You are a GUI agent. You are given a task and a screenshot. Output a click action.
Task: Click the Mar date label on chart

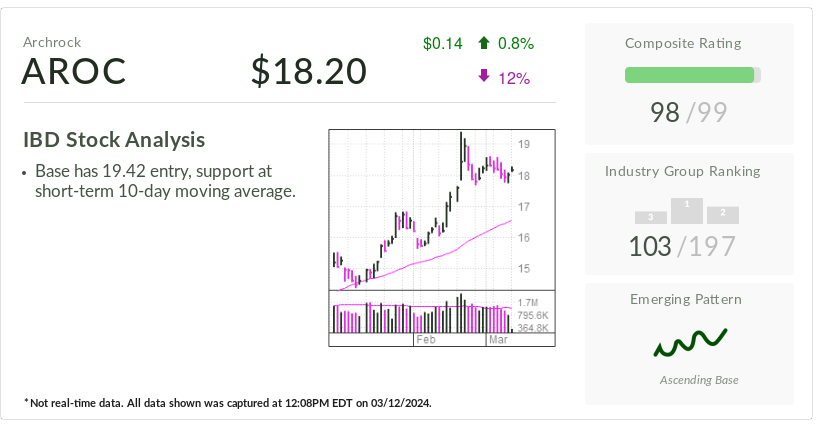click(x=497, y=341)
